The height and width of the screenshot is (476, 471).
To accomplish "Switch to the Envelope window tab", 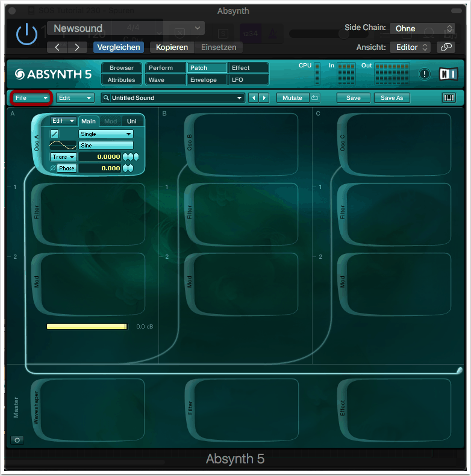I will [x=207, y=79].
